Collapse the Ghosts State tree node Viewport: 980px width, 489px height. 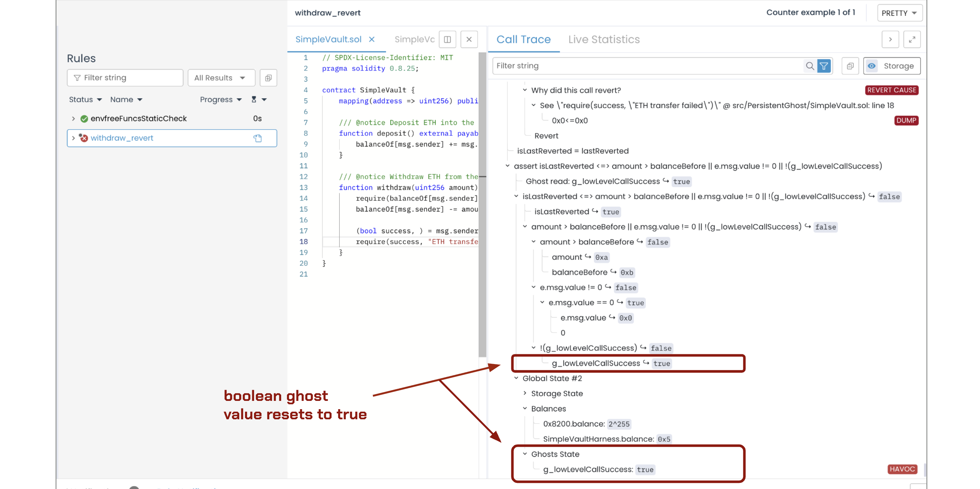pos(525,454)
